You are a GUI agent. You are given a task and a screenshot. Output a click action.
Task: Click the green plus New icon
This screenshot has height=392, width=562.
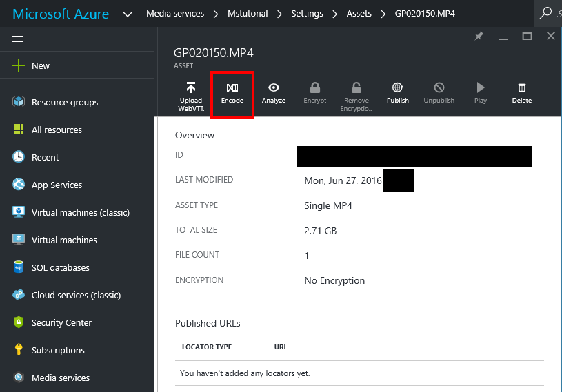click(x=19, y=65)
